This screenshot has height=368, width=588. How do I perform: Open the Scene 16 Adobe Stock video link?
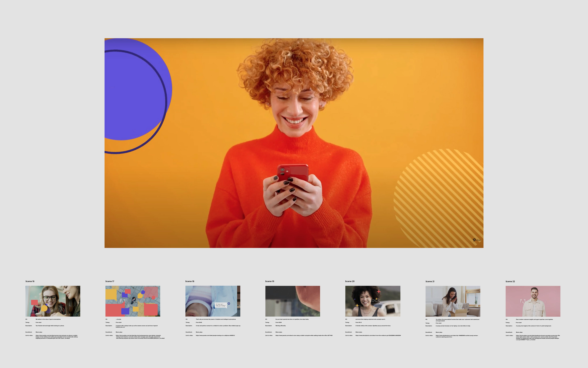click(57, 337)
